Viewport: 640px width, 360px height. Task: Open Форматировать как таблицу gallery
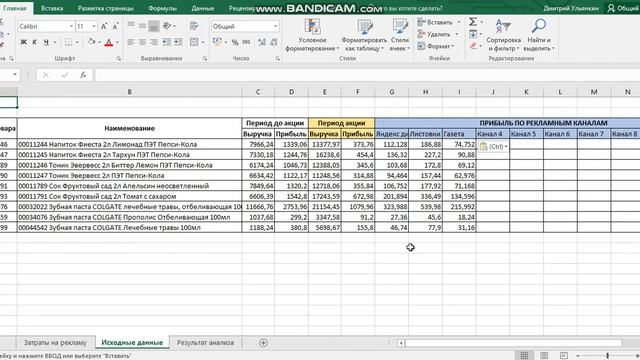coord(364,36)
